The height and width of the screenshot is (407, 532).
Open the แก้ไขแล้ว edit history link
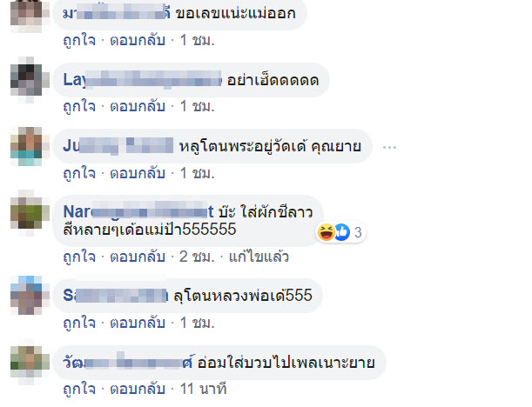click(x=259, y=257)
